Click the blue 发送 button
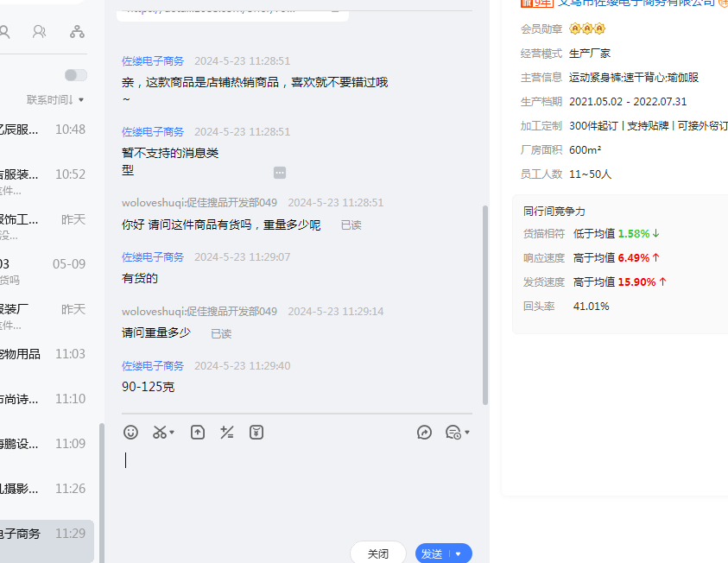The width and height of the screenshot is (728, 563). pos(433,554)
